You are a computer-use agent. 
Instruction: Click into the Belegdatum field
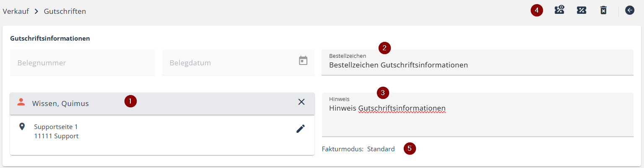click(238, 62)
